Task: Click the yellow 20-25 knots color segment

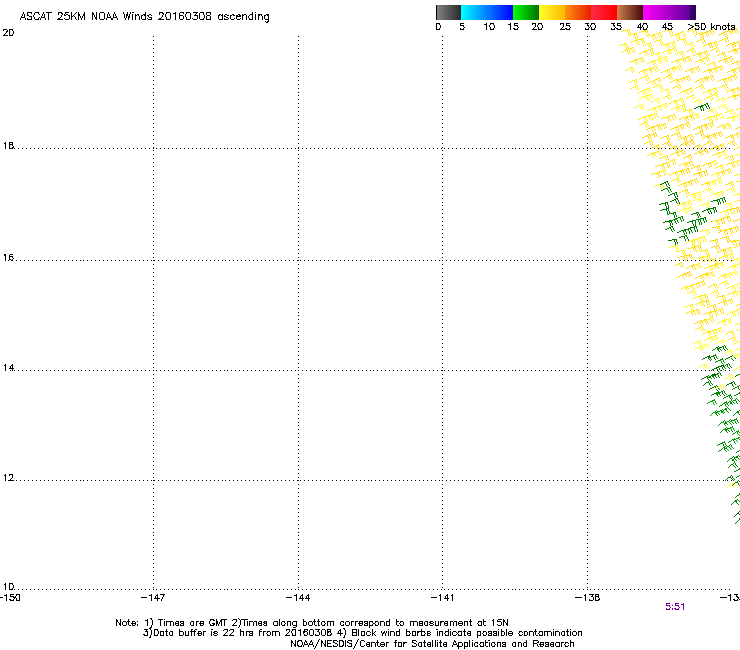Action: point(552,12)
